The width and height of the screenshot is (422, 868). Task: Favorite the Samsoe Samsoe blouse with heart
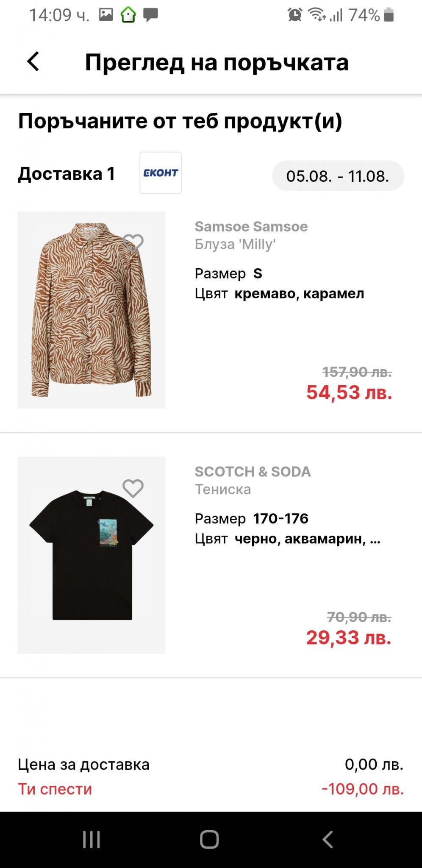[x=133, y=243]
